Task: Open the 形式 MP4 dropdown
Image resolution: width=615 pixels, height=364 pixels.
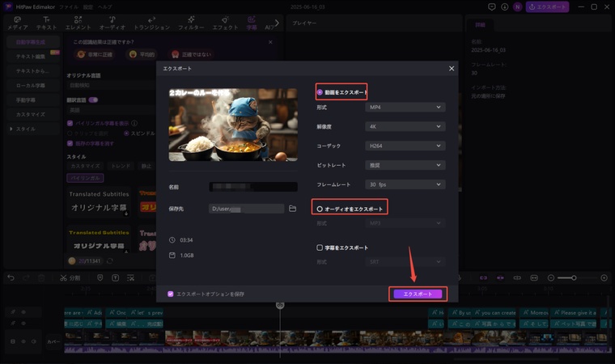Action: click(405, 107)
